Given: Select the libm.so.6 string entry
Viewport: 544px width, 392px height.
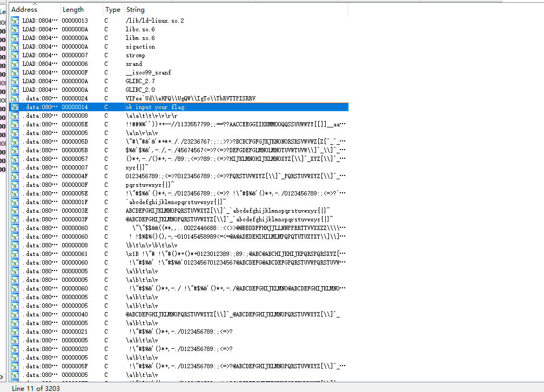Looking at the screenshot, I should (x=140, y=38).
